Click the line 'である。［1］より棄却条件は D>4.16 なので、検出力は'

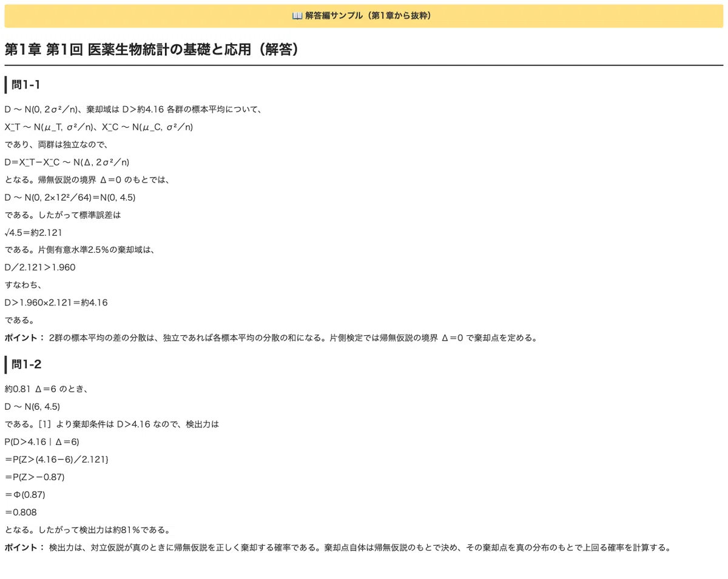(112, 424)
